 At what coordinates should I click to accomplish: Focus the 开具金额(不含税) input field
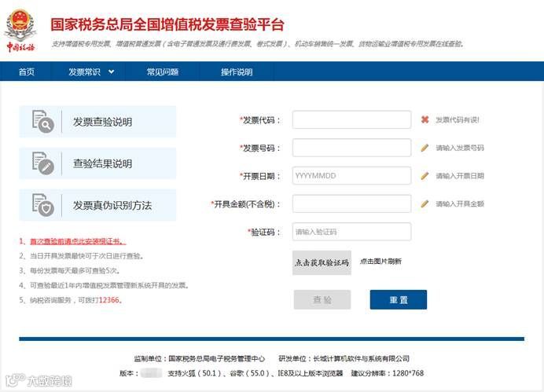click(352, 203)
